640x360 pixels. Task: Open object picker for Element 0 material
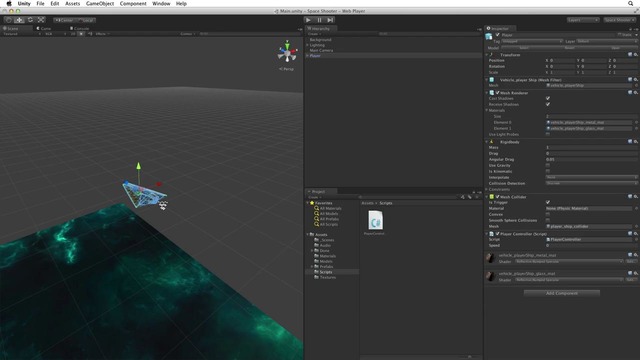(x=636, y=122)
